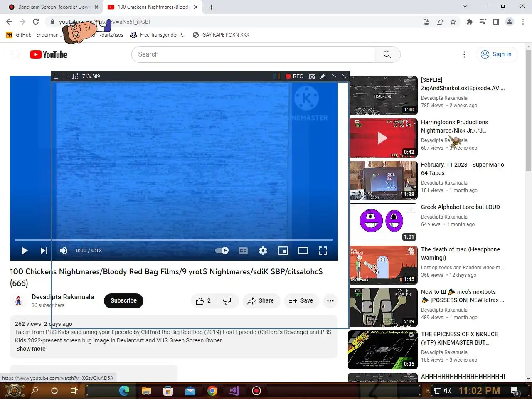This screenshot has width=532, height=399.
Task: Activate the Bandicam drawing pencil tool
Action: click(323, 76)
